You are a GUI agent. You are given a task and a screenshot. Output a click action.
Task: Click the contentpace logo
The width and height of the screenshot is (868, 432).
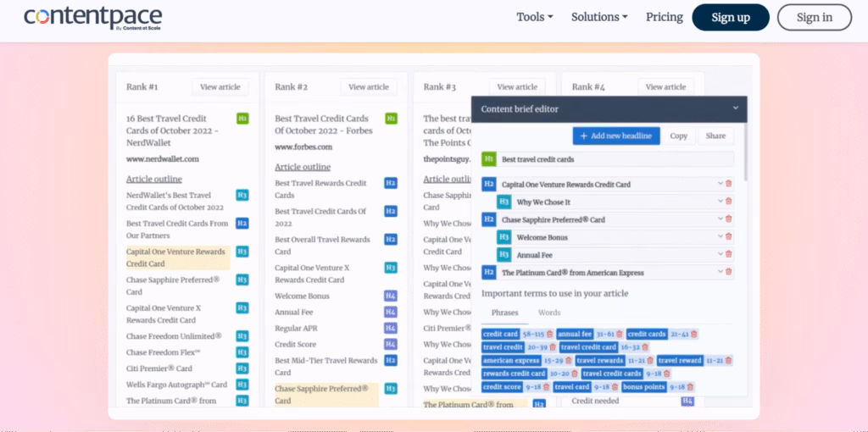[92, 19]
